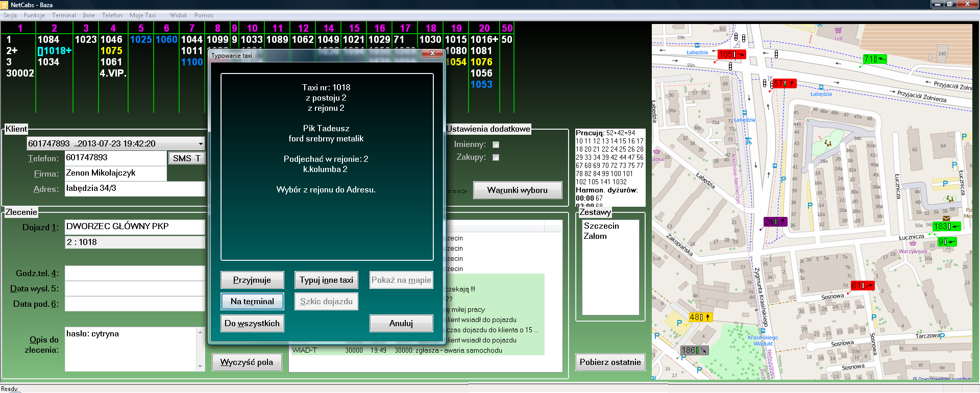The image size is (980, 393).
Task: Click field showing 2 : 1018
Action: click(x=135, y=242)
